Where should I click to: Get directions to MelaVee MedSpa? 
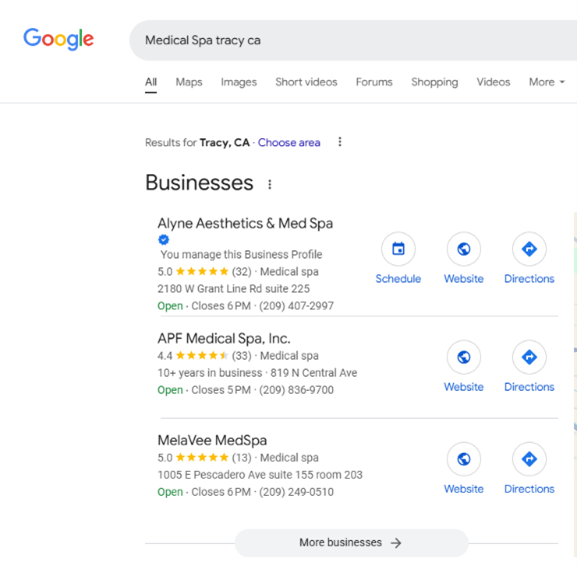coord(529,459)
